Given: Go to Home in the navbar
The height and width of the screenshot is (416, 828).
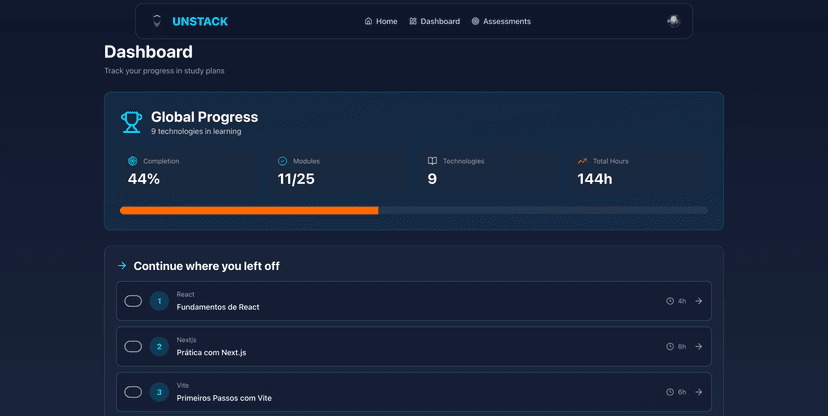Looking at the screenshot, I should 381,21.
